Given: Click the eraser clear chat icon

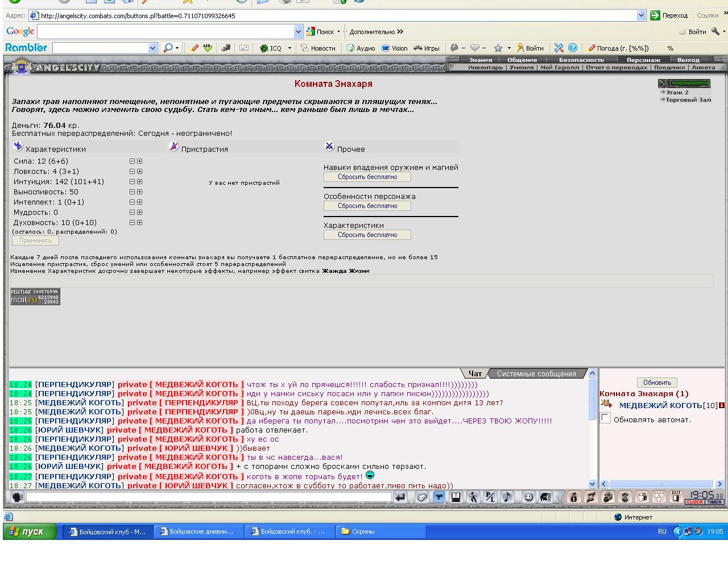Looking at the screenshot, I should tap(421, 497).
